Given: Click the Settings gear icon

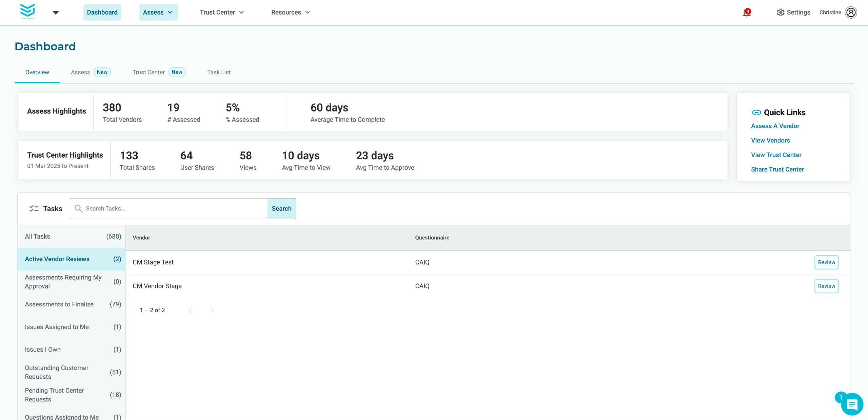Looking at the screenshot, I should coord(780,13).
